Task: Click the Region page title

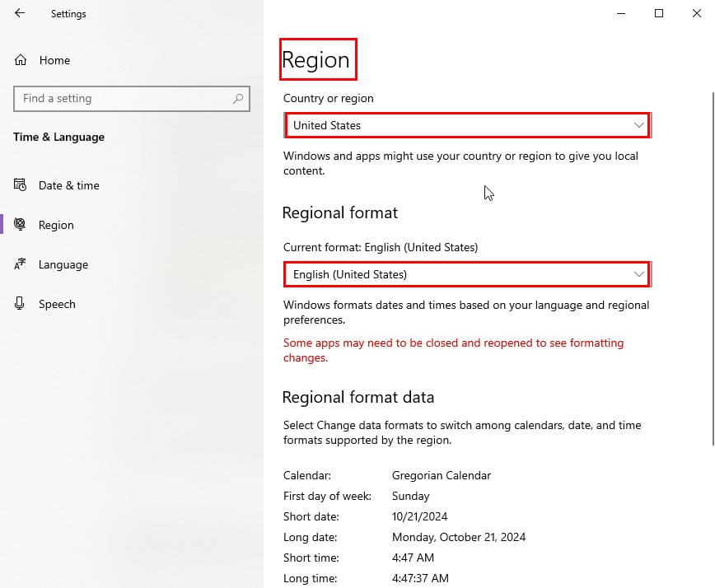Action: pos(316,60)
